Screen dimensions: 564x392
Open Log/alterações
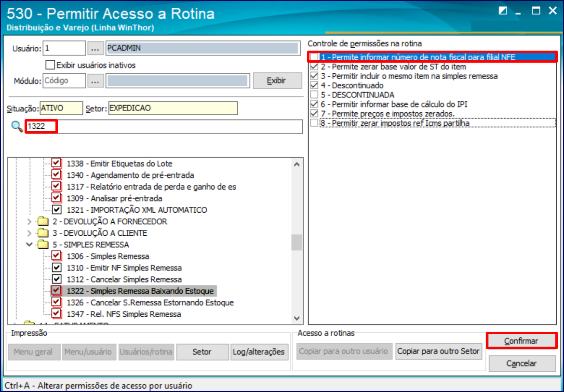tap(259, 351)
